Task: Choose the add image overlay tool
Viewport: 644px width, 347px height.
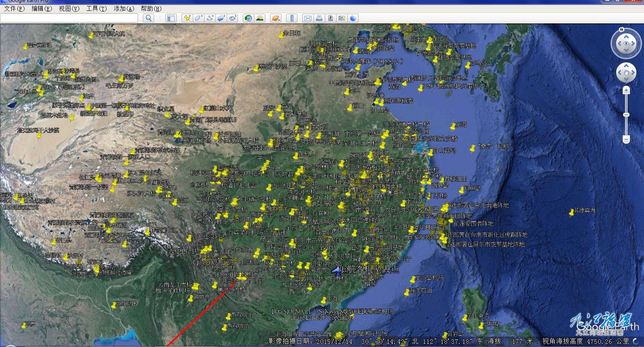Action: point(221,18)
